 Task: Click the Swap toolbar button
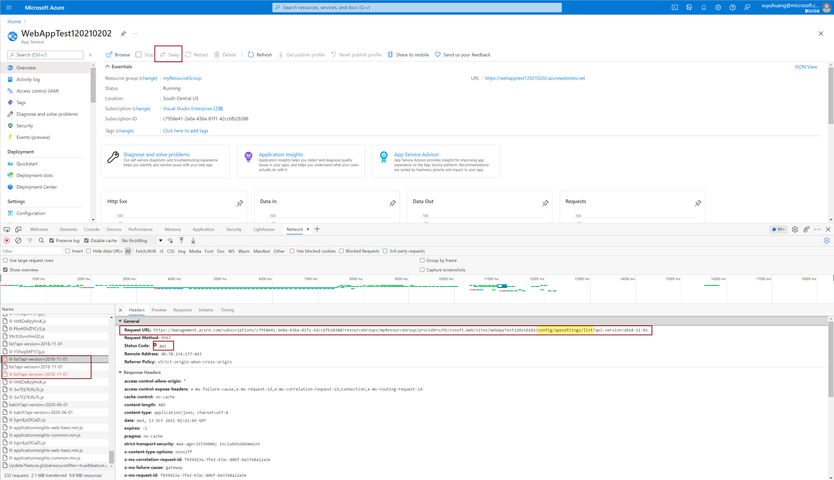pos(170,55)
